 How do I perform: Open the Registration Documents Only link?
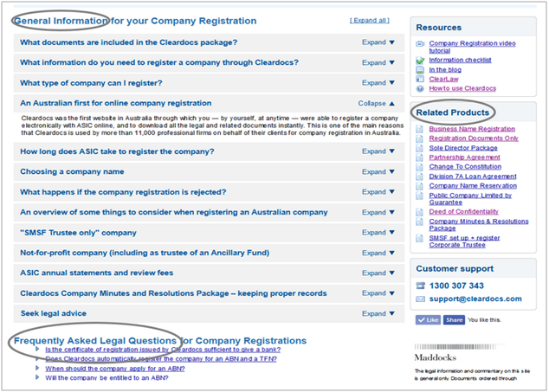[x=474, y=138]
